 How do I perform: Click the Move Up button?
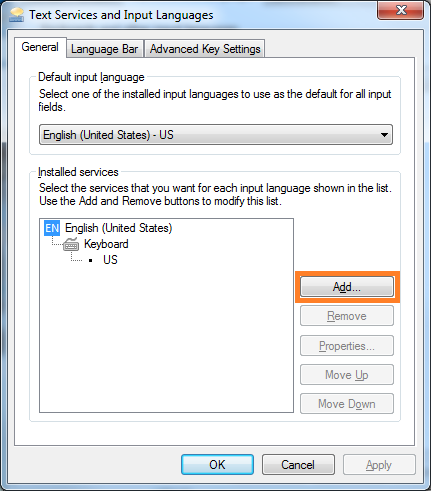(347, 375)
